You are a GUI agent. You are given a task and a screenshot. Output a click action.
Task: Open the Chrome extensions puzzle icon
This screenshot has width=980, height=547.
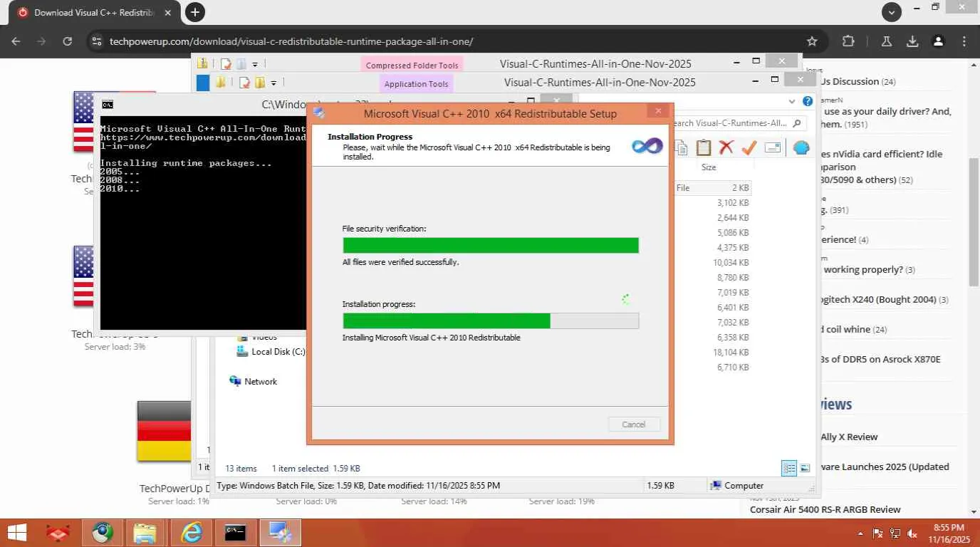pos(848,41)
